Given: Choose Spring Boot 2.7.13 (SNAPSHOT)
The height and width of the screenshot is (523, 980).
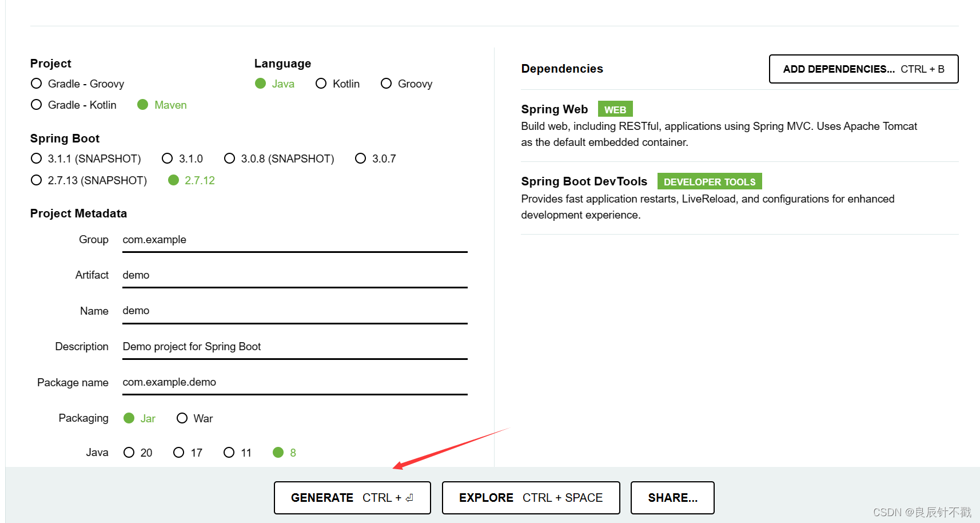Looking at the screenshot, I should pos(89,180).
